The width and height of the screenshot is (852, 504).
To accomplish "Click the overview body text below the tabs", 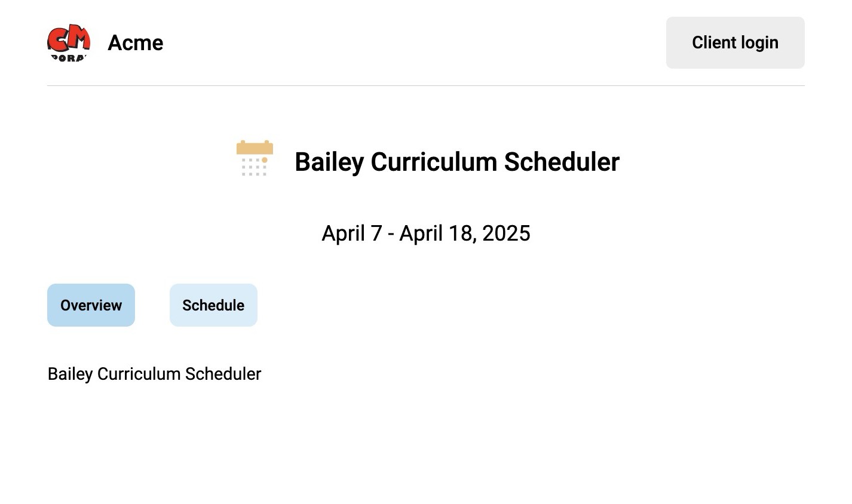I will pyautogui.click(x=154, y=374).
